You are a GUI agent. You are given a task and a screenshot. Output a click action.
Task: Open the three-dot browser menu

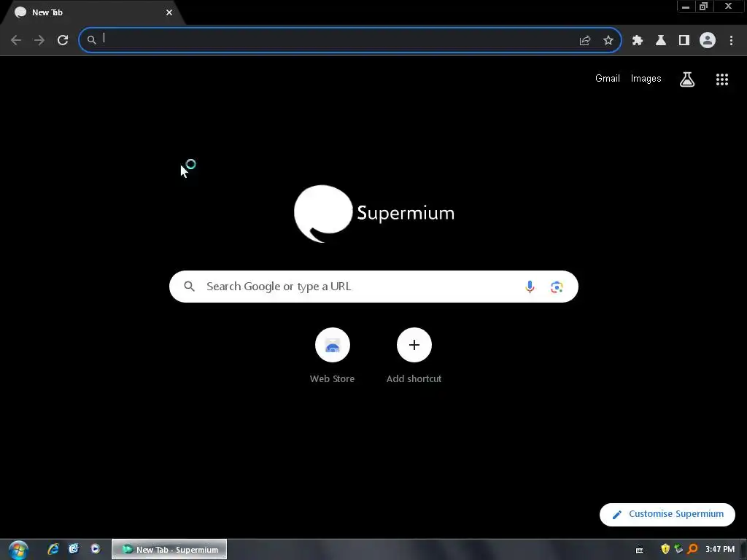pyautogui.click(x=731, y=41)
